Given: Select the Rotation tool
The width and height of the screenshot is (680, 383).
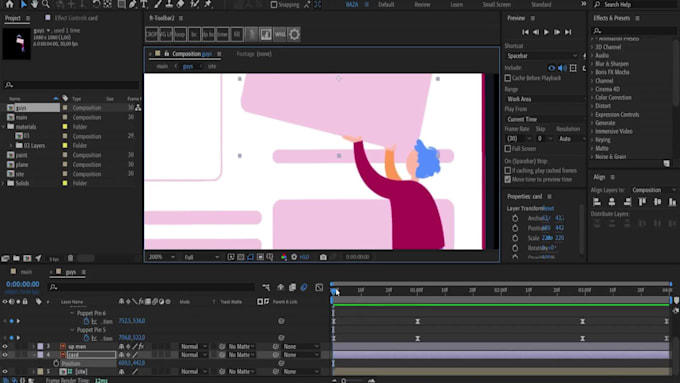Looking at the screenshot, I should 96,4.
